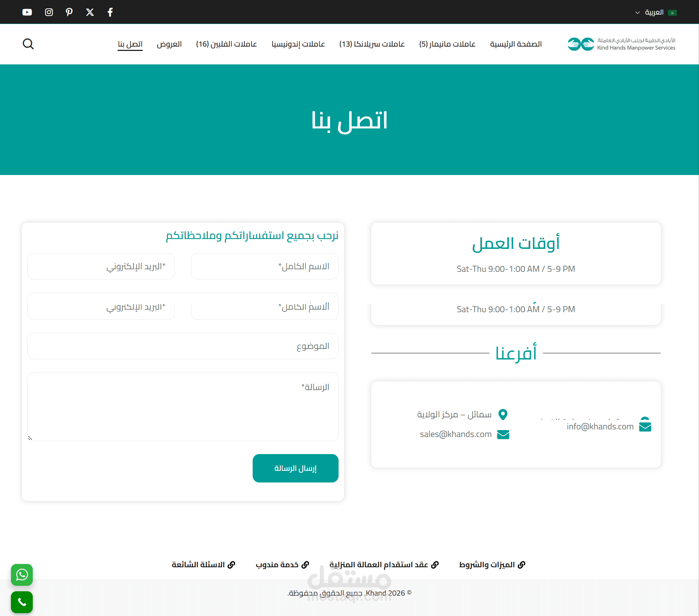Open the Pinterest social icon
This screenshot has height=616, width=699.
[69, 12]
